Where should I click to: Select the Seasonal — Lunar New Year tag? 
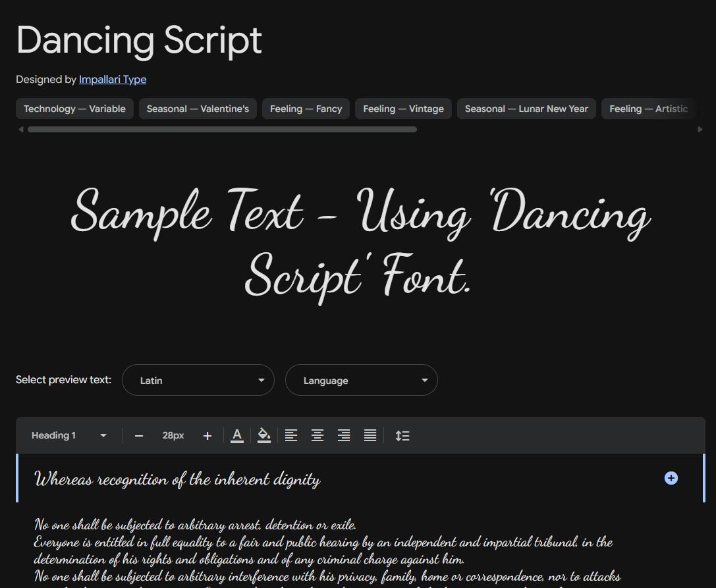(x=526, y=109)
